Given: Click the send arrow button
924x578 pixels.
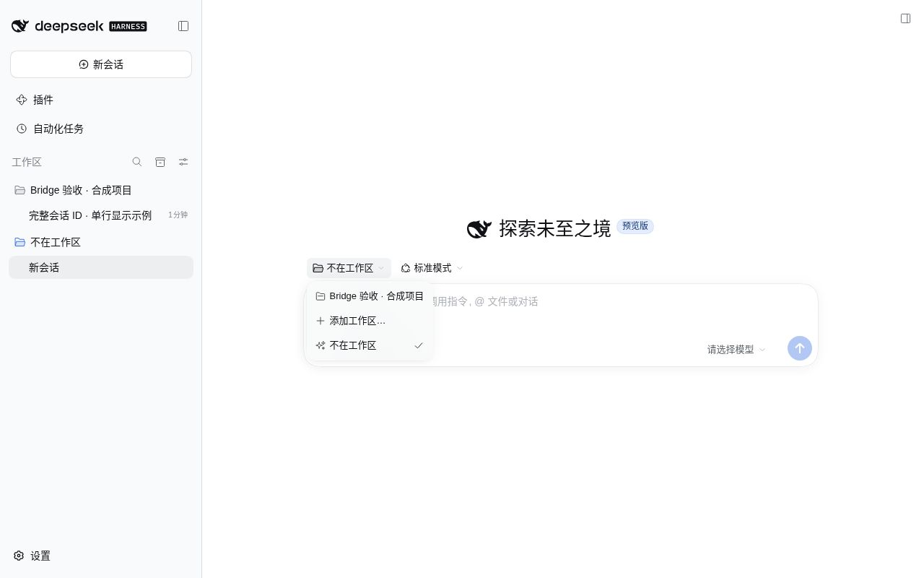Looking at the screenshot, I should click(x=800, y=348).
